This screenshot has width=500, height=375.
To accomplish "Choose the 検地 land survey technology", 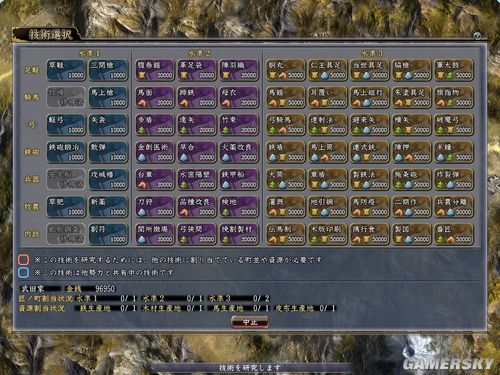I will 239,207.
